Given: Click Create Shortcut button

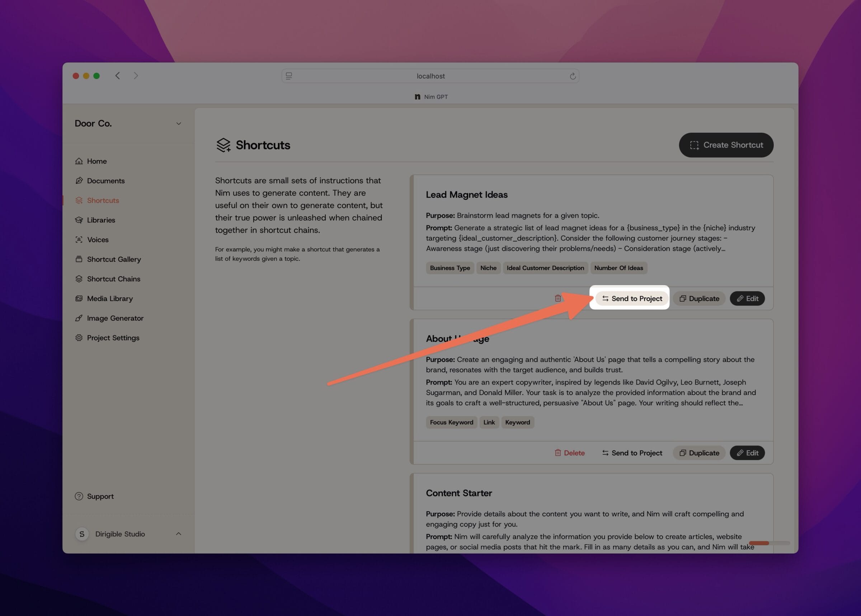Looking at the screenshot, I should pyautogui.click(x=726, y=145).
